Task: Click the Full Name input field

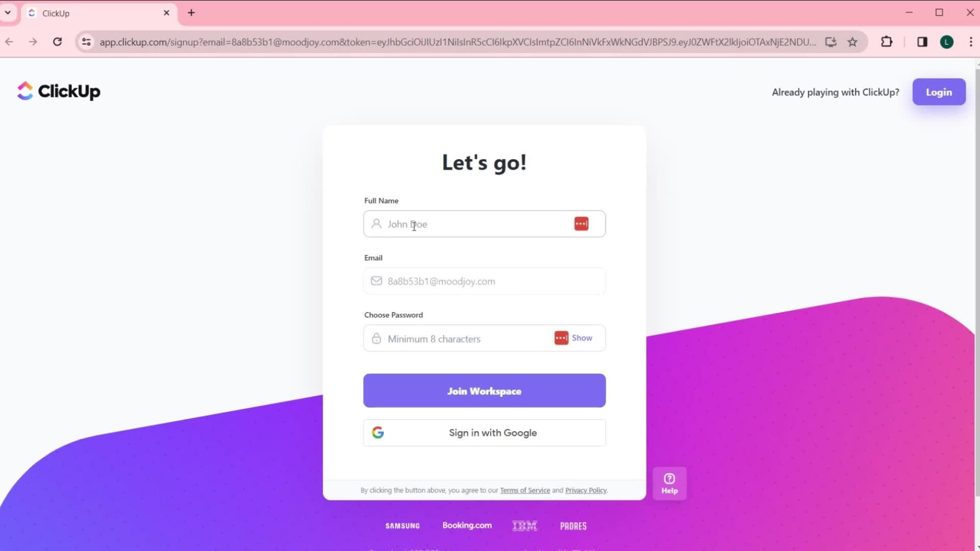Action: (484, 223)
